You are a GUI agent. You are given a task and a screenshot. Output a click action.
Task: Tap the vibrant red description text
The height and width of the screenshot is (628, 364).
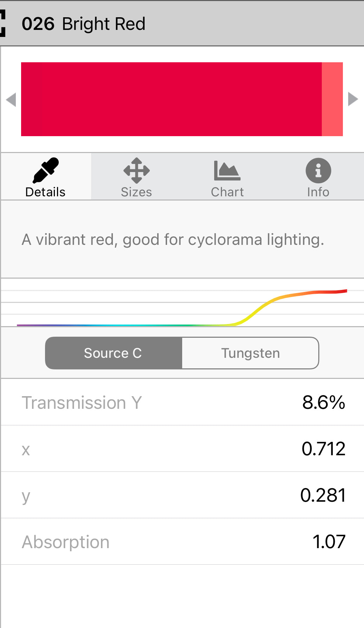(x=173, y=240)
